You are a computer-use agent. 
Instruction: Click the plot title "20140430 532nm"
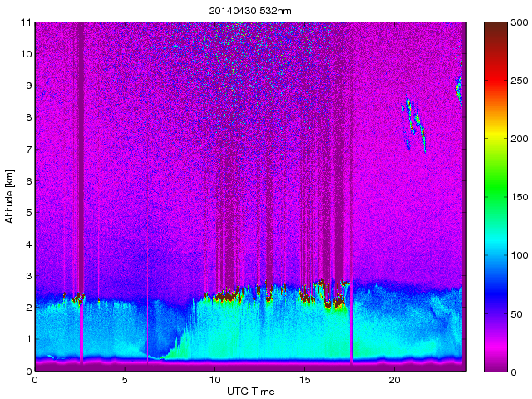(x=250, y=11)
